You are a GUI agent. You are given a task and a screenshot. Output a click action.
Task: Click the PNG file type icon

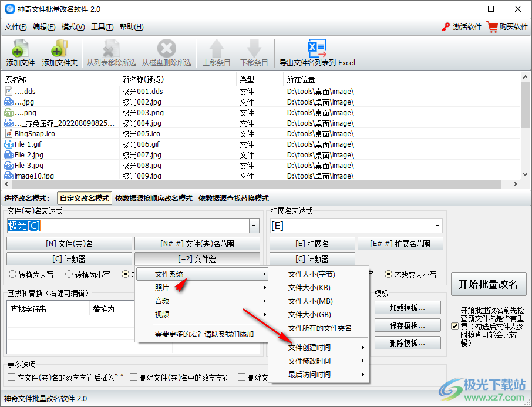(9, 113)
